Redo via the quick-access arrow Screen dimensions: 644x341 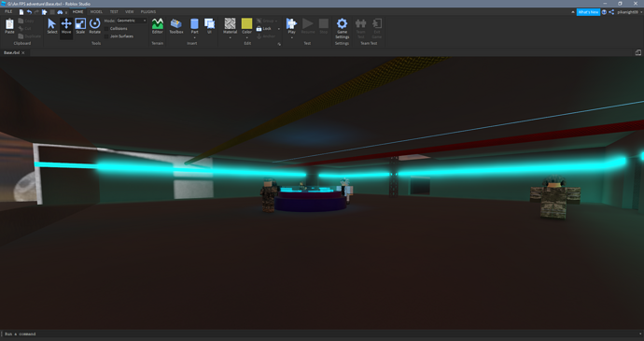[x=36, y=12]
